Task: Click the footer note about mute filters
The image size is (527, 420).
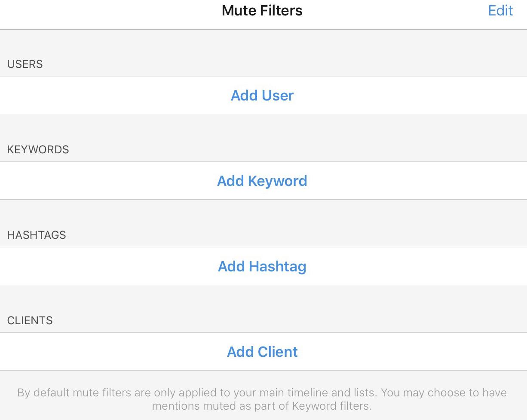Action: [x=262, y=399]
